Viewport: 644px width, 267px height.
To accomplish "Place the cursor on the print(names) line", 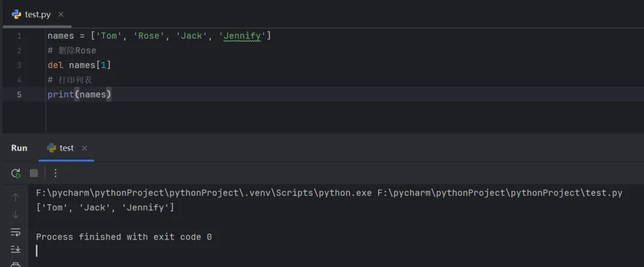I will point(80,94).
